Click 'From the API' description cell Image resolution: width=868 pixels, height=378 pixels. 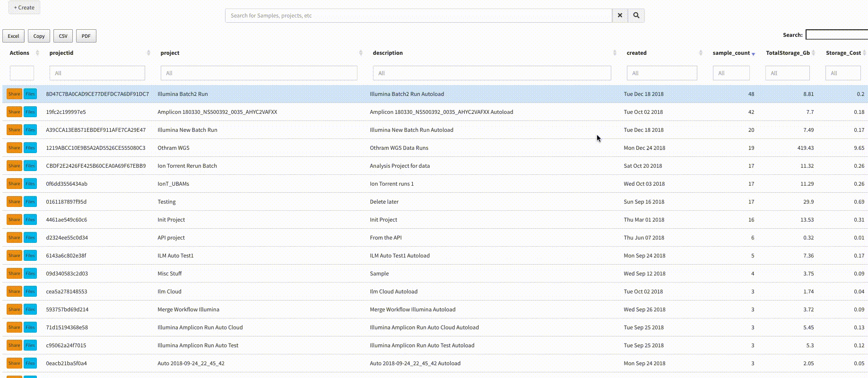pos(386,238)
